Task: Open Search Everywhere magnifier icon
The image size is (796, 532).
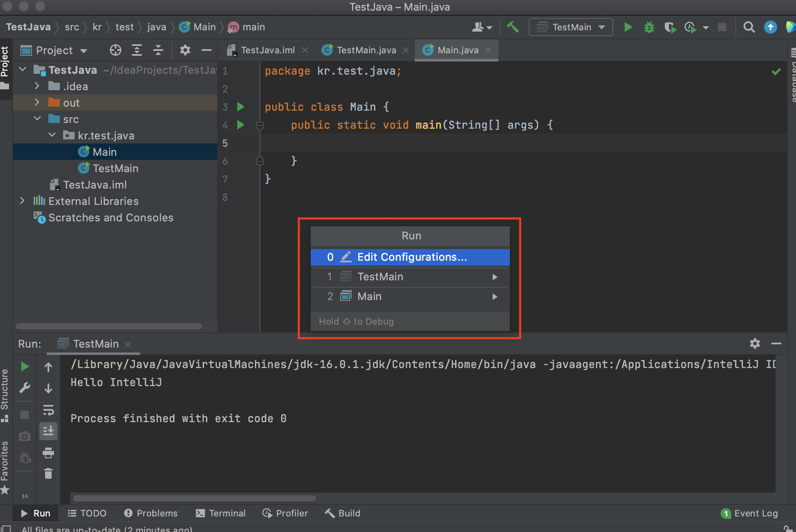Action: pyautogui.click(x=749, y=27)
